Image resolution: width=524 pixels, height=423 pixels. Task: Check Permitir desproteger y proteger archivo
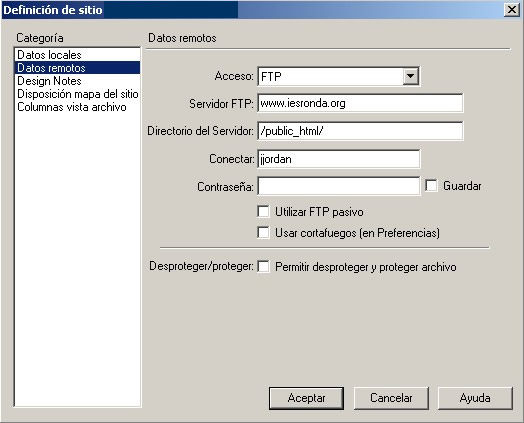point(263,267)
